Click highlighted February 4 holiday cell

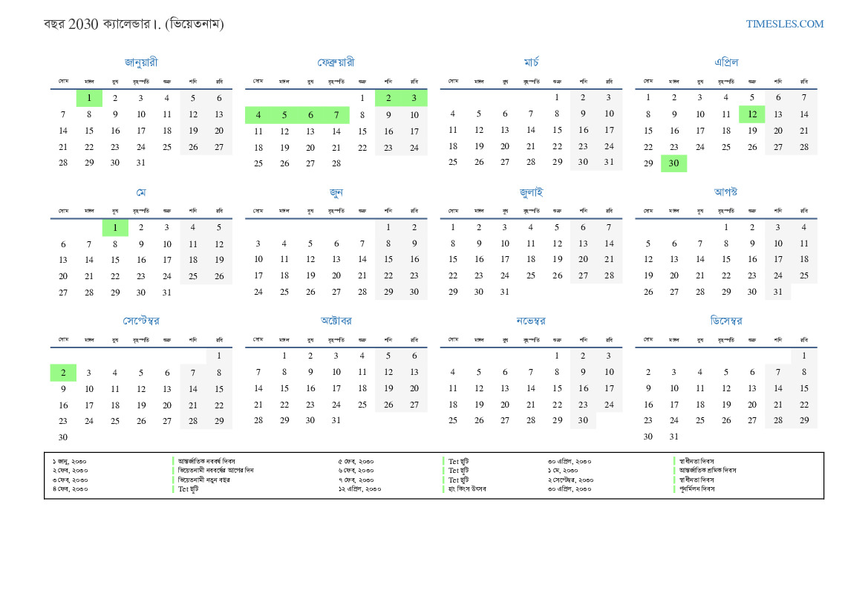[258, 115]
